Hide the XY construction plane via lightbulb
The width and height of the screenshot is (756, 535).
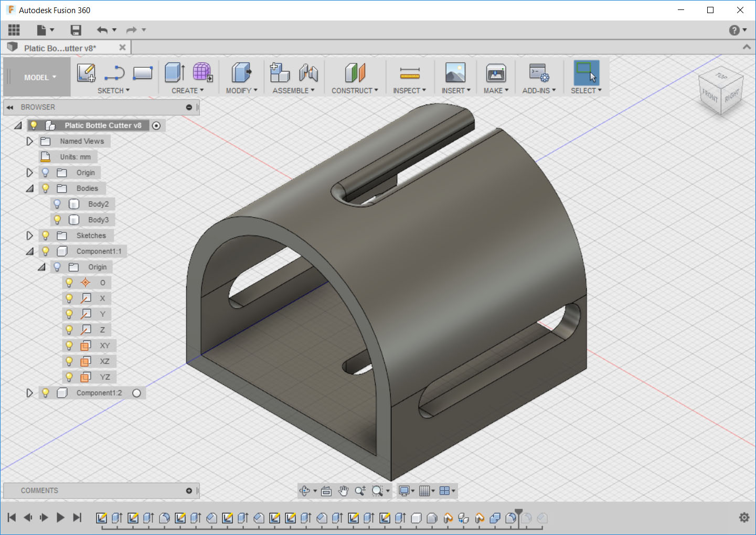69,345
